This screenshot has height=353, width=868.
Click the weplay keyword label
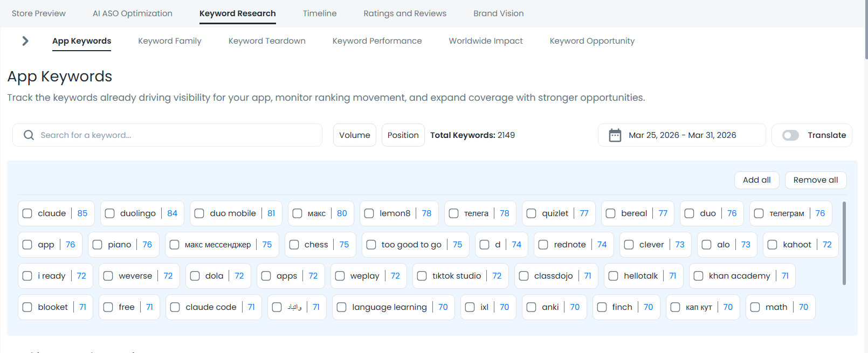click(x=365, y=276)
